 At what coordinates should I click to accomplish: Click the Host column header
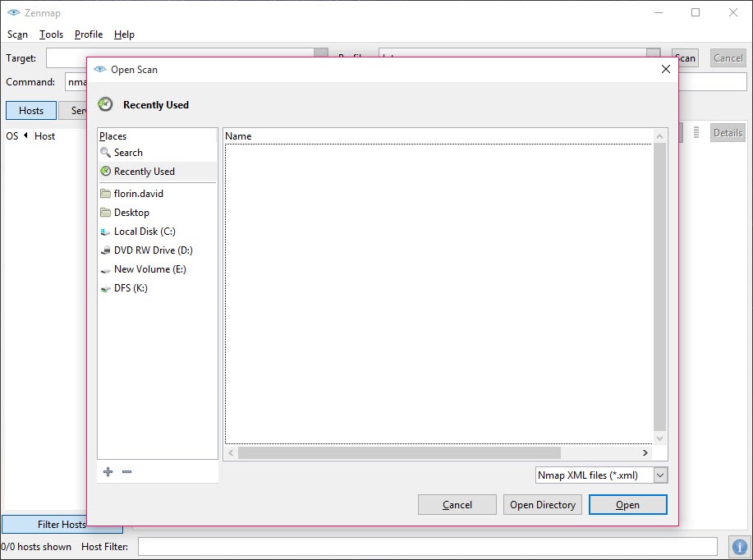tap(44, 136)
